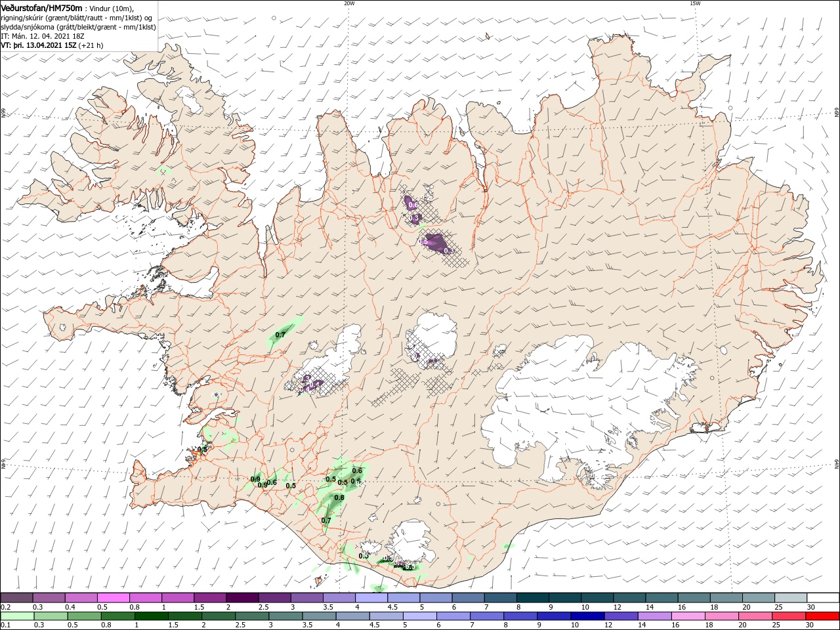Click the 0.8 rain value in southern green patch
The width and height of the screenshot is (840, 630).
[x=339, y=497]
